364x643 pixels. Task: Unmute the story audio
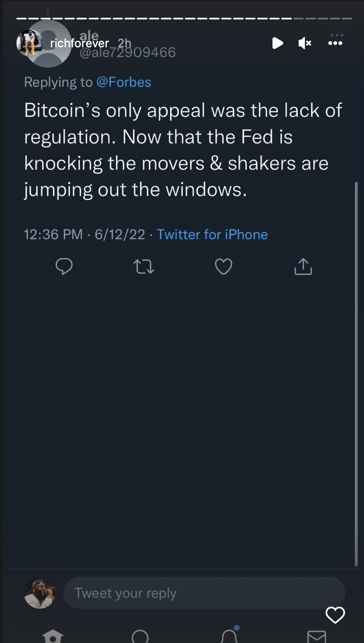click(304, 43)
